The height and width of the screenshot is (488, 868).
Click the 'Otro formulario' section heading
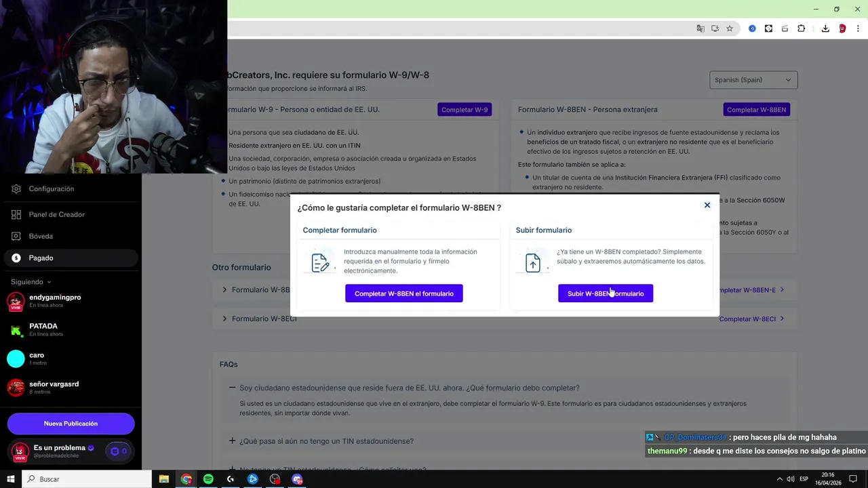click(241, 268)
